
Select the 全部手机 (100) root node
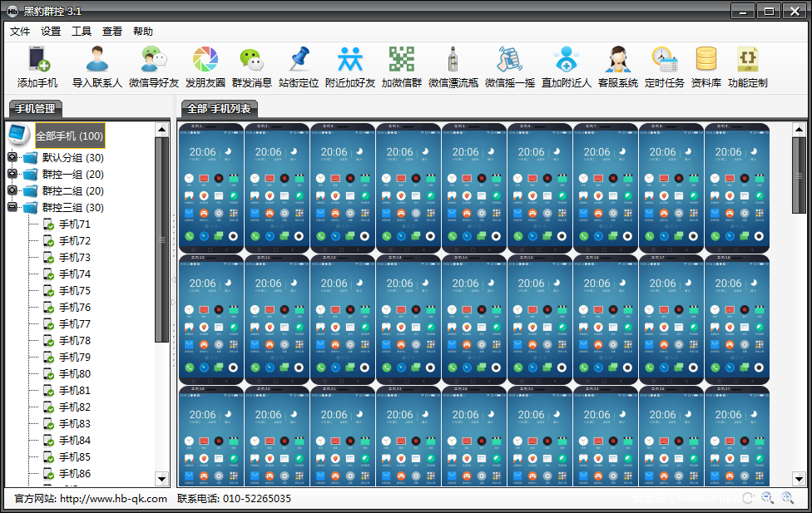click(69, 136)
